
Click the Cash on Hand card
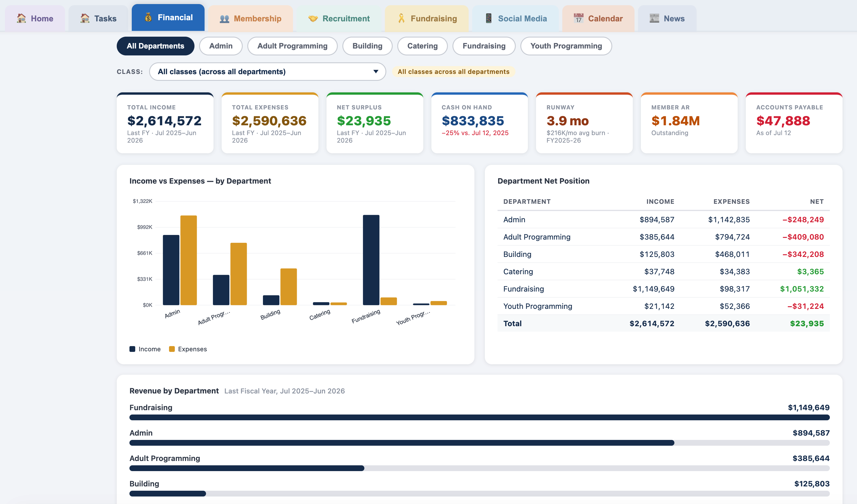[480, 123]
